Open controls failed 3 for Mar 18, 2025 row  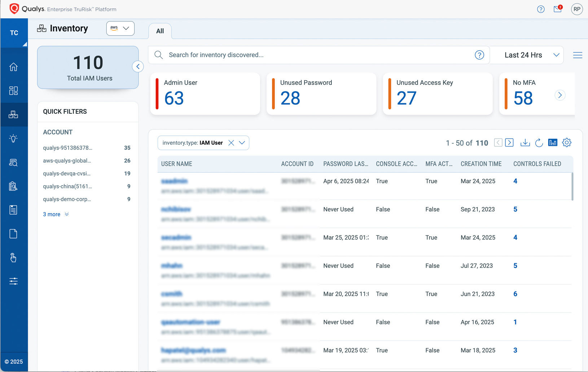[515, 350]
